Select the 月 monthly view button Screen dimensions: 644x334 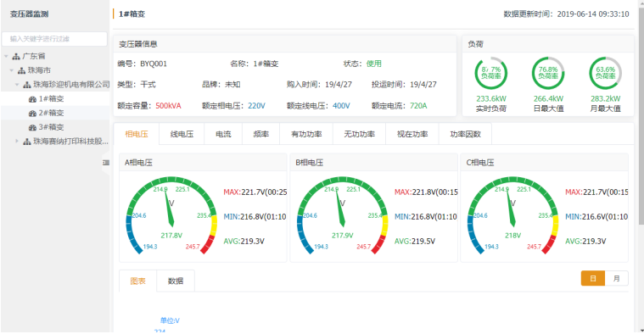617,279
